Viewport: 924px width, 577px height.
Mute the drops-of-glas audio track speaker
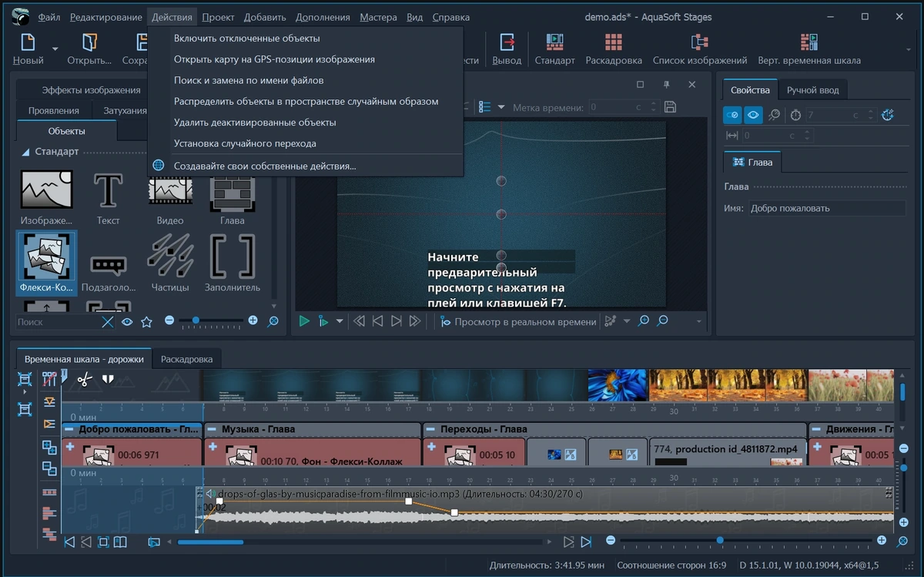209,493
